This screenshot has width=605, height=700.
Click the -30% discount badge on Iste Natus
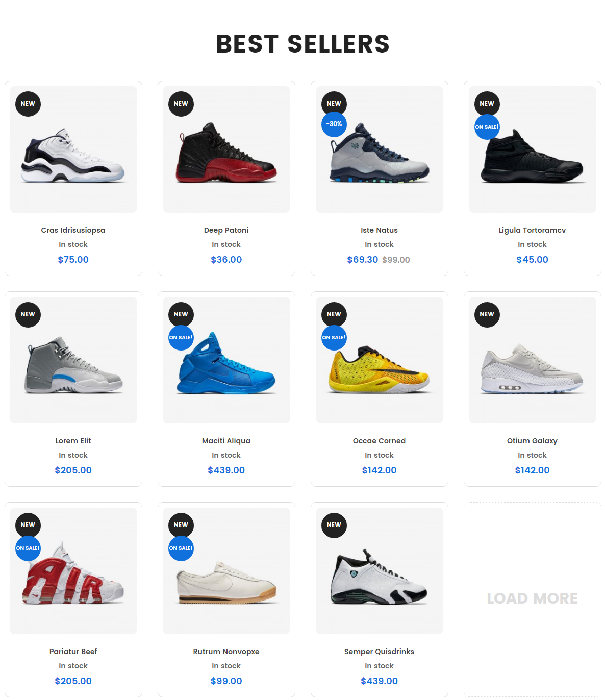pos(334,124)
